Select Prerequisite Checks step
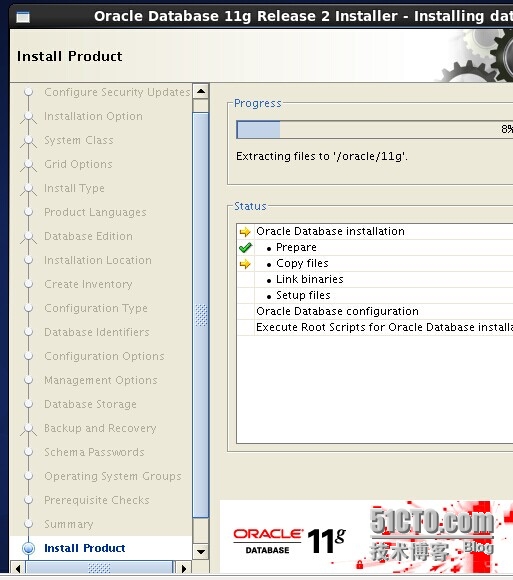Image resolution: width=513 pixels, height=580 pixels. coord(97,500)
